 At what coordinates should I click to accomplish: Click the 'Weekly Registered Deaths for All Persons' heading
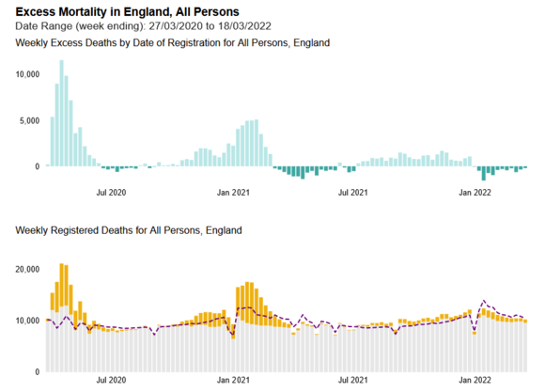click(129, 230)
